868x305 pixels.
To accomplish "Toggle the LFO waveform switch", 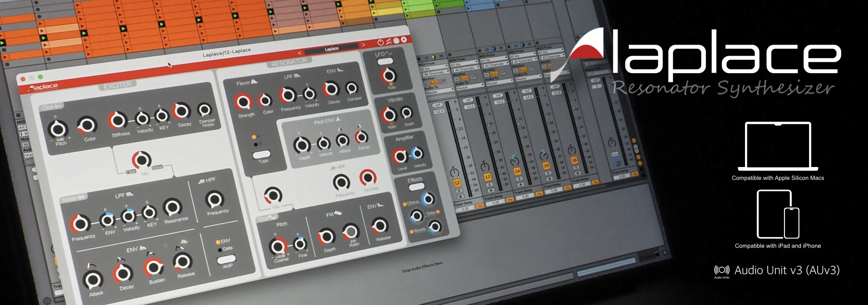I will (x=385, y=61).
